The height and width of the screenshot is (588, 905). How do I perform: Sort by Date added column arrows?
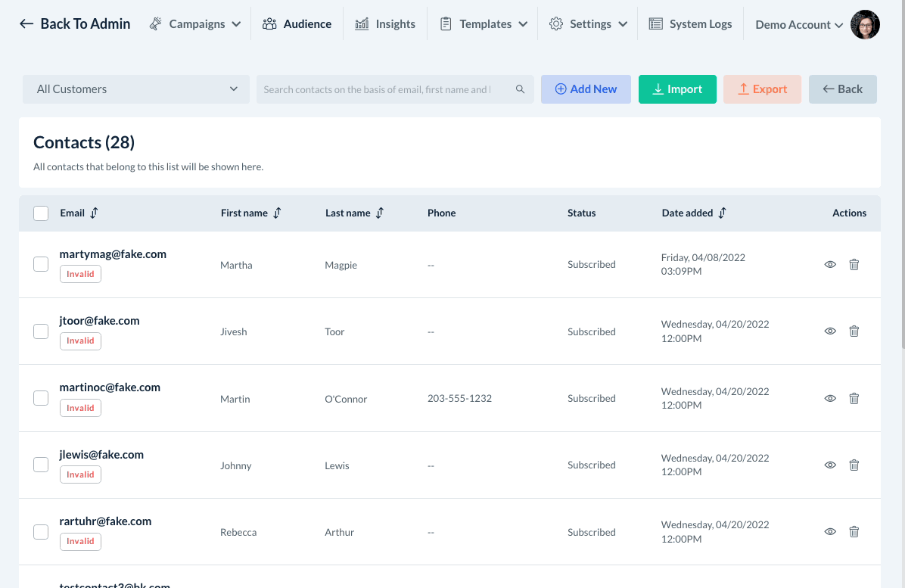pyautogui.click(x=722, y=213)
